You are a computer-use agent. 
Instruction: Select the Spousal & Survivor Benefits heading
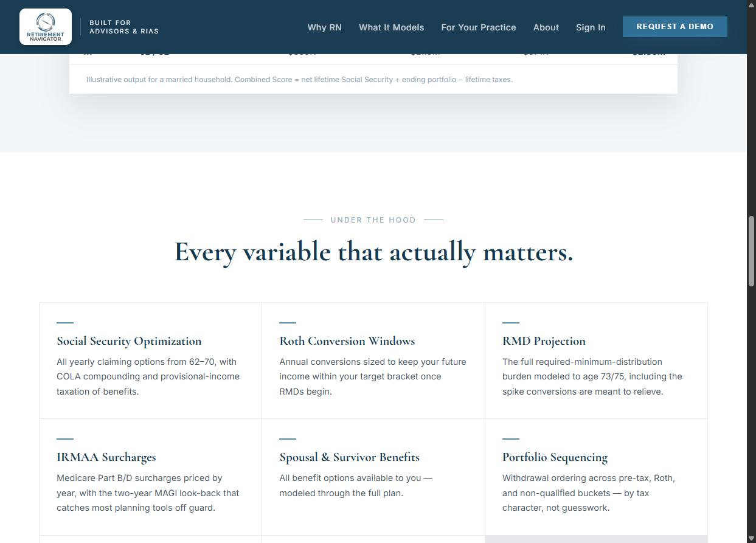[349, 457]
